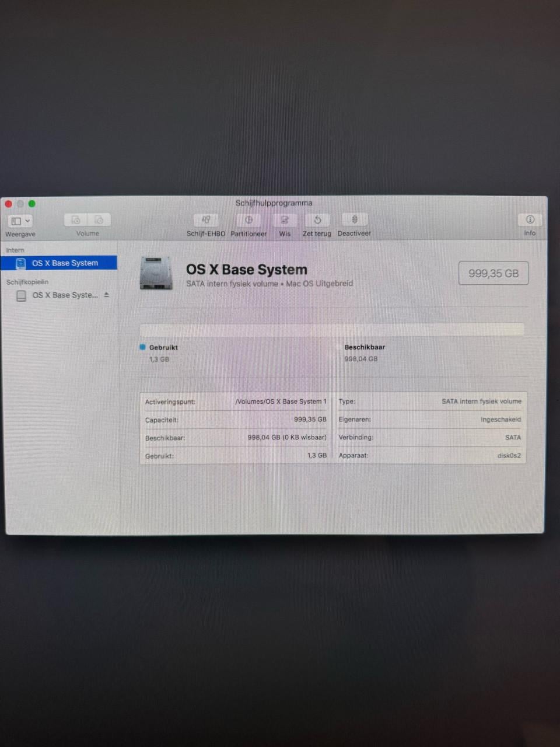Toggle the Gebruikt legend indicator
Viewport: 560px width, 747px height.
click(163, 347)
